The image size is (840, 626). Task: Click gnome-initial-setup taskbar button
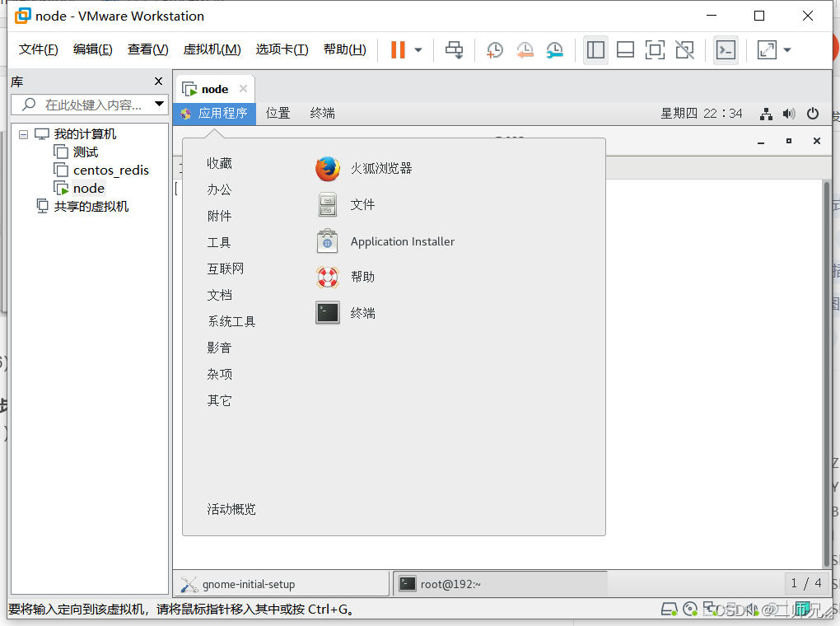(x=282, y=584)
